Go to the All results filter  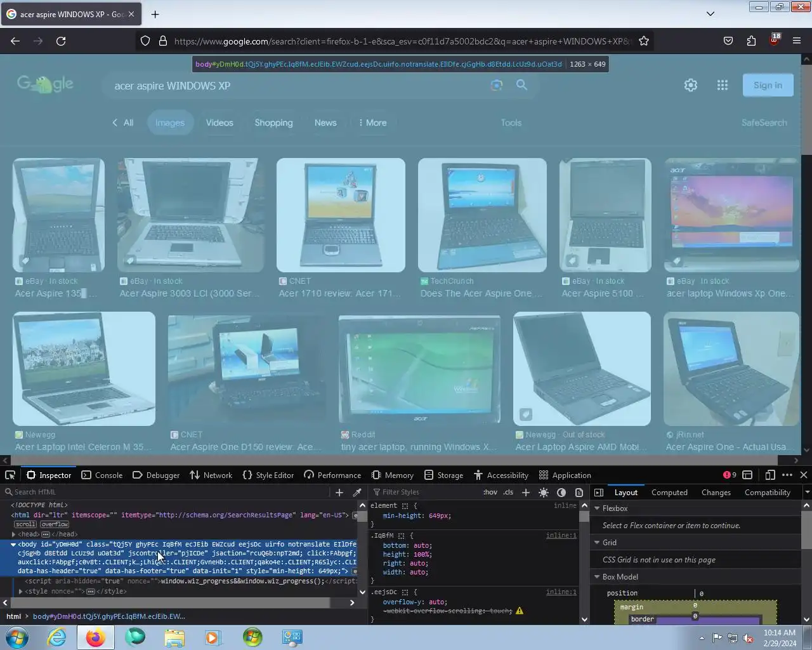[123, 123]
